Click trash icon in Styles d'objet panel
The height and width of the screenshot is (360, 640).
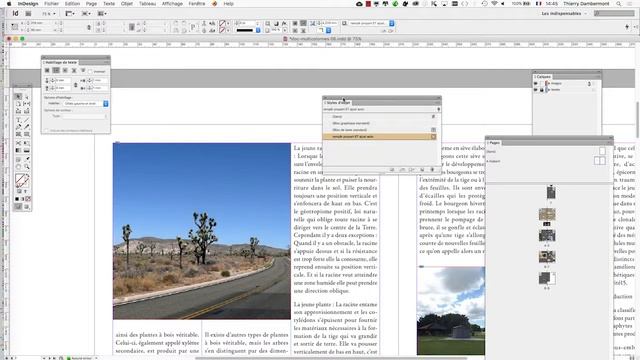(432, 170)
